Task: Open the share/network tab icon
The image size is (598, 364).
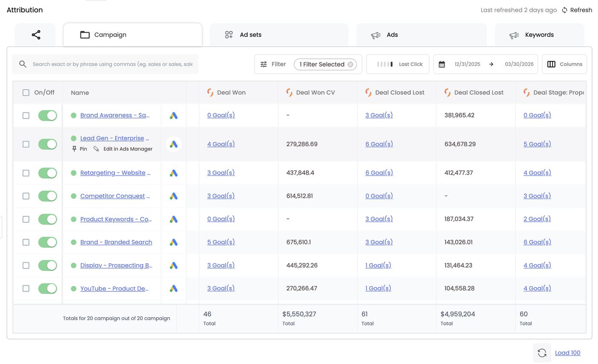Action: click(36, 35)
